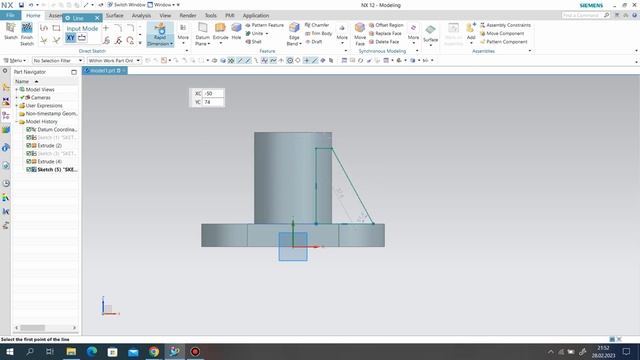Click Move Component

502,33
